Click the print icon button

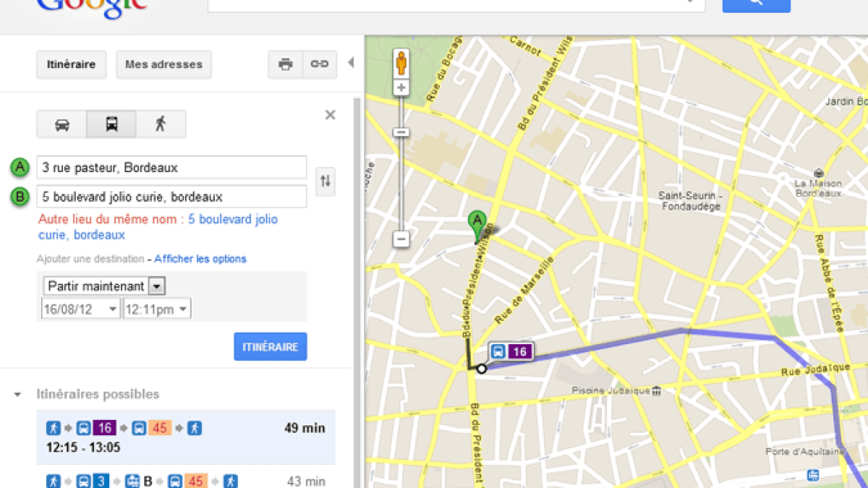(x=285, y=64)
